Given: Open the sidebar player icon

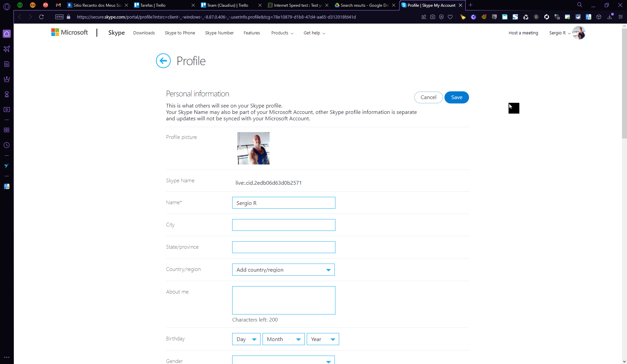Looking at the screenshot, I should click(7, 110).
